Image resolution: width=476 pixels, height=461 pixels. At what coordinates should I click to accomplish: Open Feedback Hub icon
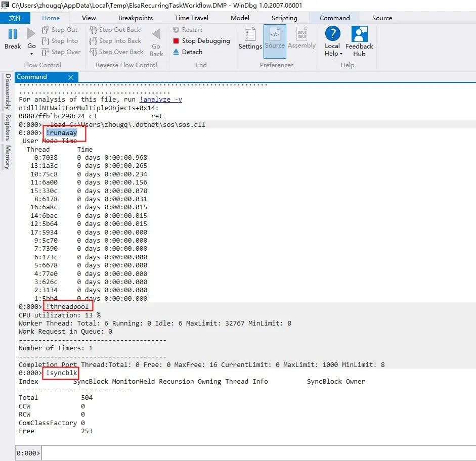coord(360,34)
